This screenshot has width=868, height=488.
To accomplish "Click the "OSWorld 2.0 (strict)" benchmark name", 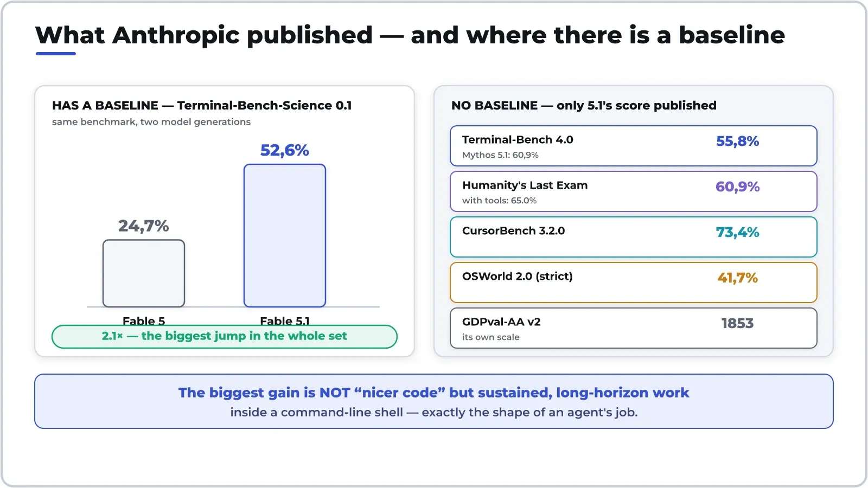I will click(517, 276).
